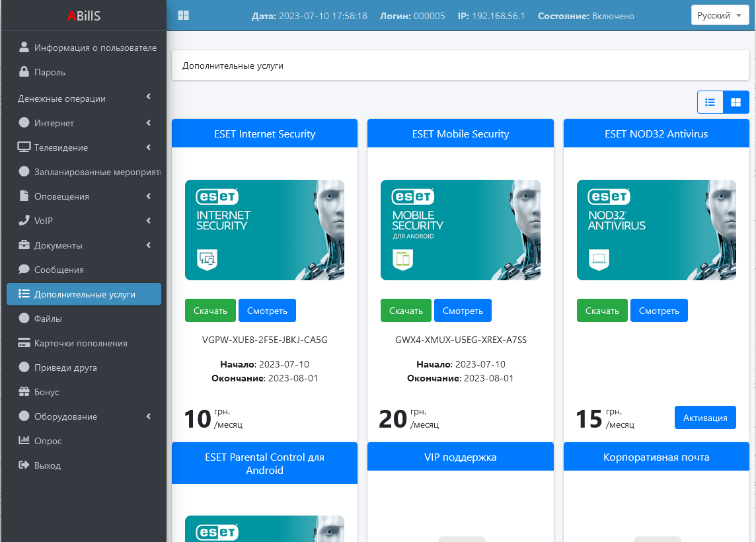This screenshot has width=756, height=542.
Task: Download ESET Mobile Security via Скачать
Action: [x=406, y=311]
